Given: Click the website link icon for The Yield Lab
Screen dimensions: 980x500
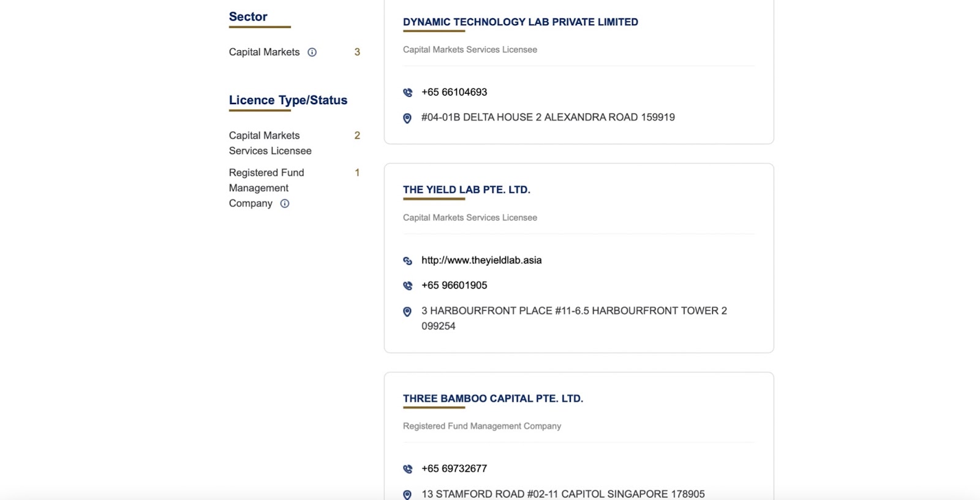Looking at the screenshot, I should click(407, 261).
